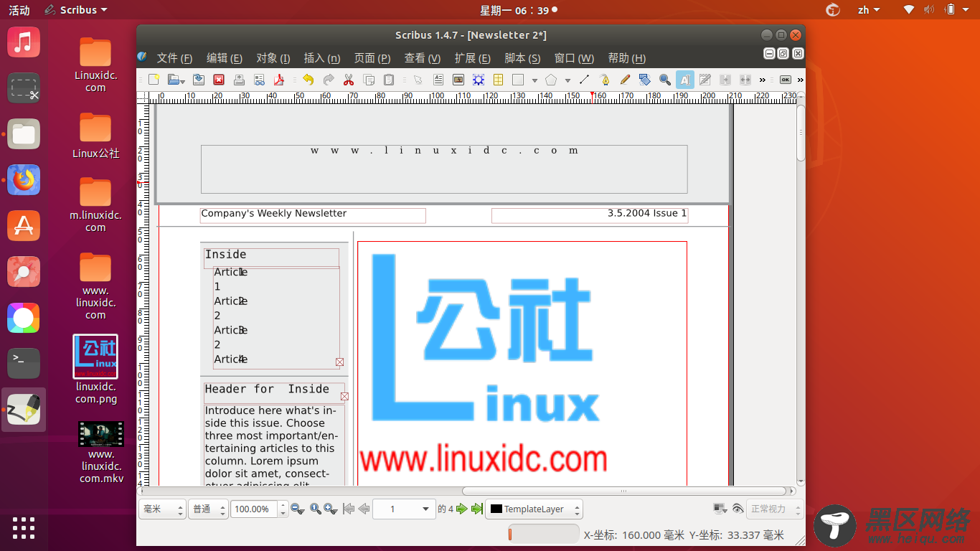Click the Print toolbar icon
Image resolution: width=980 pixels, height=551 pixels.
pos(239,80)
